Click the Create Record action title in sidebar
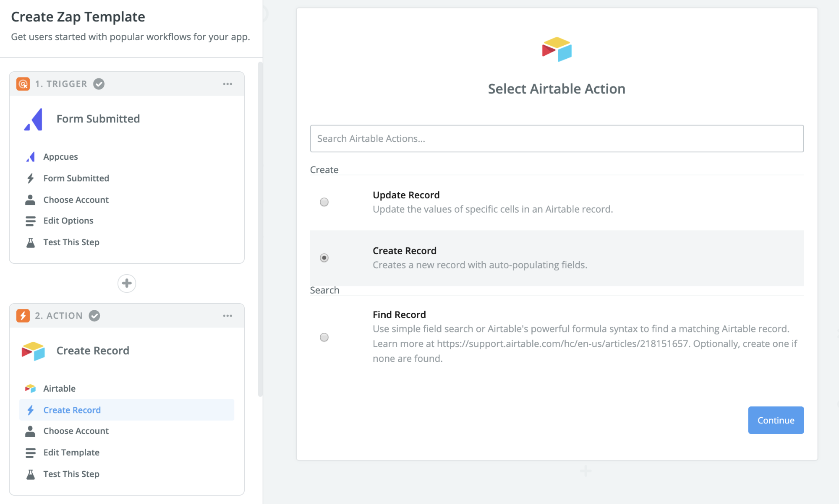The image size is (839, 504). 93,351
